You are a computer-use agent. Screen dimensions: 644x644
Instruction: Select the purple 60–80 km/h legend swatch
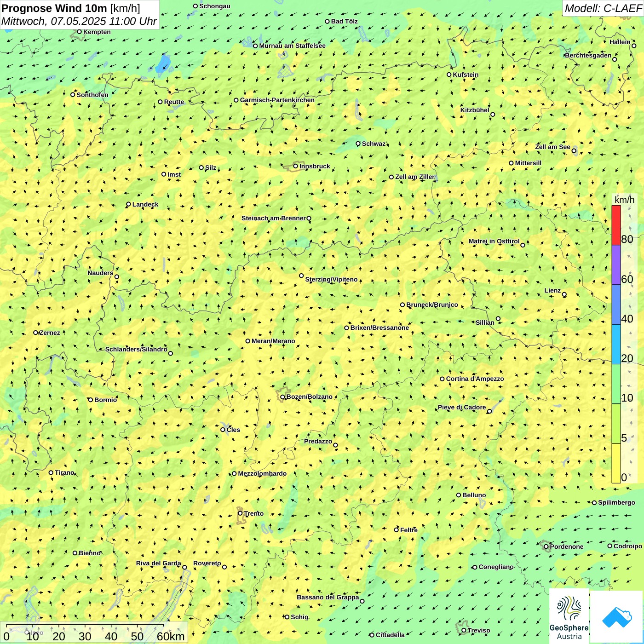[x=616, y=265]
